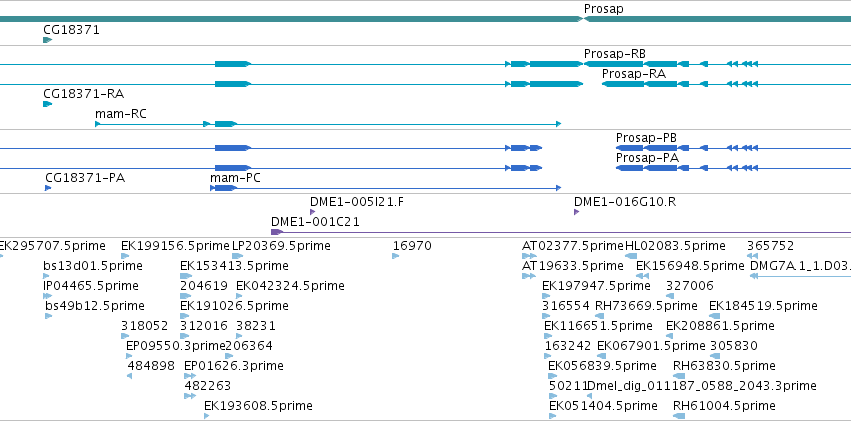Select the DME1-005I21.F marker arrow

coord(312,211)
